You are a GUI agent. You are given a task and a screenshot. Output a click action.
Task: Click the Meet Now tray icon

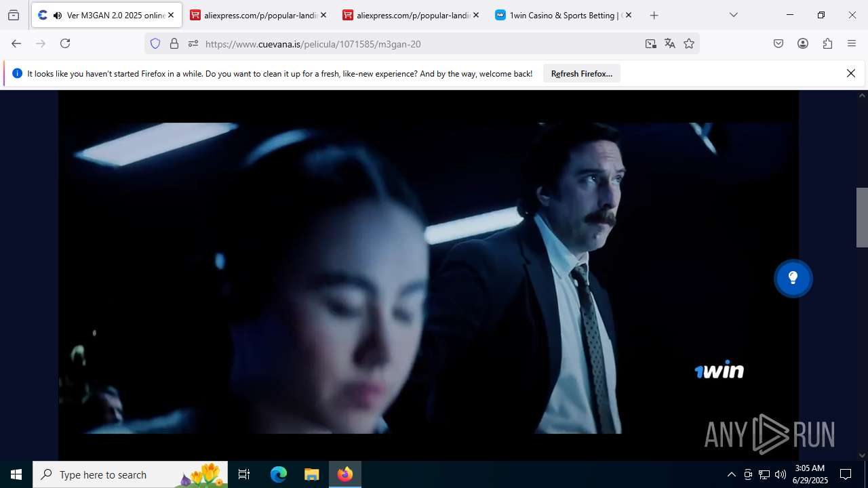pyautogui.click(x=748, y=474)
